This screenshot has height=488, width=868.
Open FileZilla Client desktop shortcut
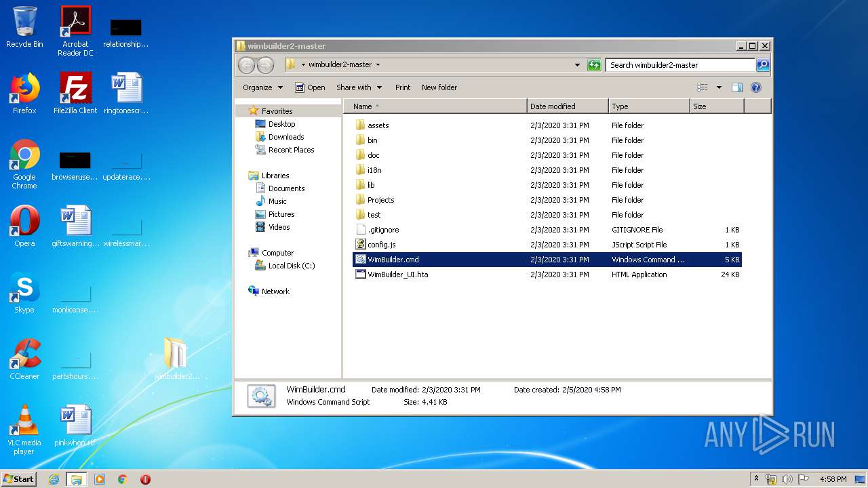click(x=75, y=93)
